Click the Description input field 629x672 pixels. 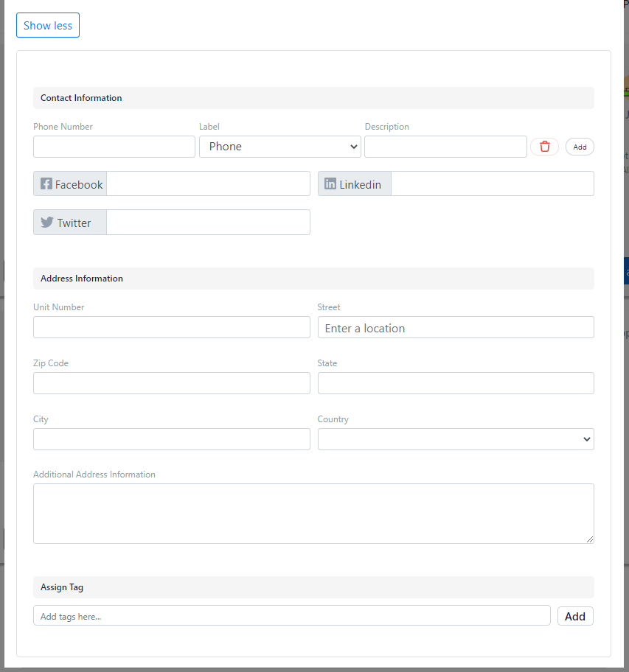pyautogui.click(x=445, y=147)
